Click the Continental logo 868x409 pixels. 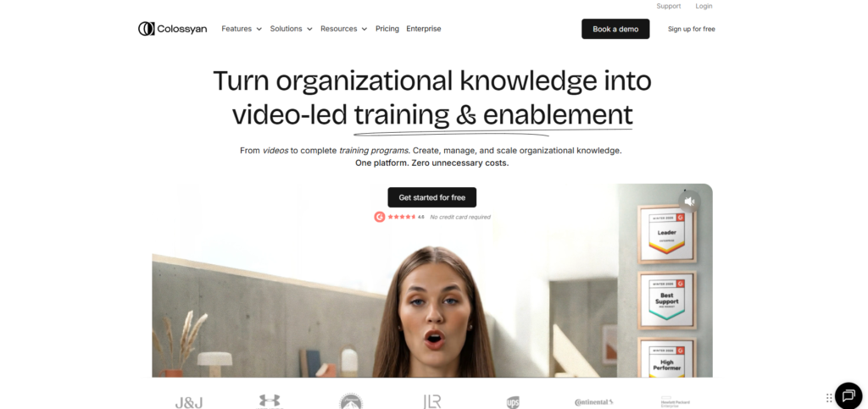pyautogui.click(x=593, y=402)
